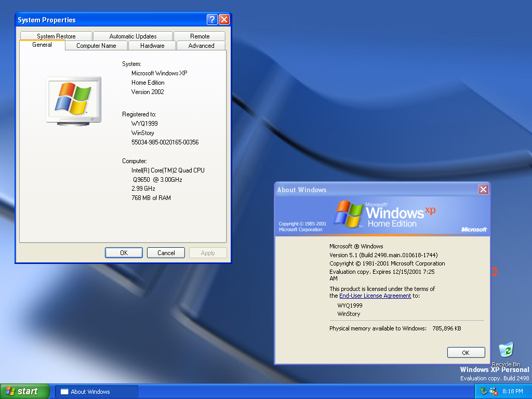Select the General tab
The width and height of the screenshot is (532, 399).
42,45
